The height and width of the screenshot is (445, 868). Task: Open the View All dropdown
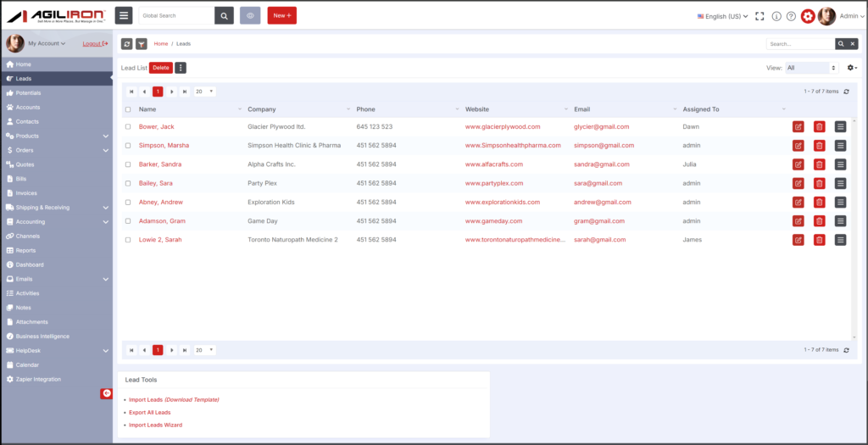(811, 68)
